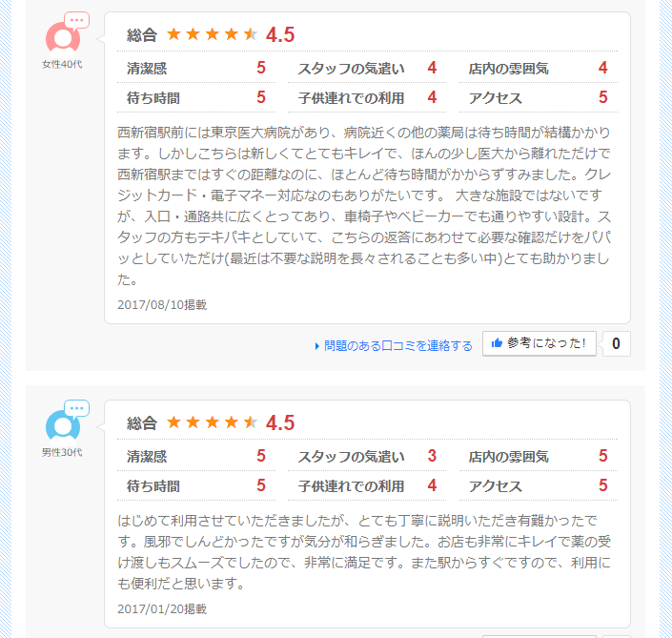The image size is (672, 638).
Task: Click the helpful vote count showing 0
Action: point(616,344)
